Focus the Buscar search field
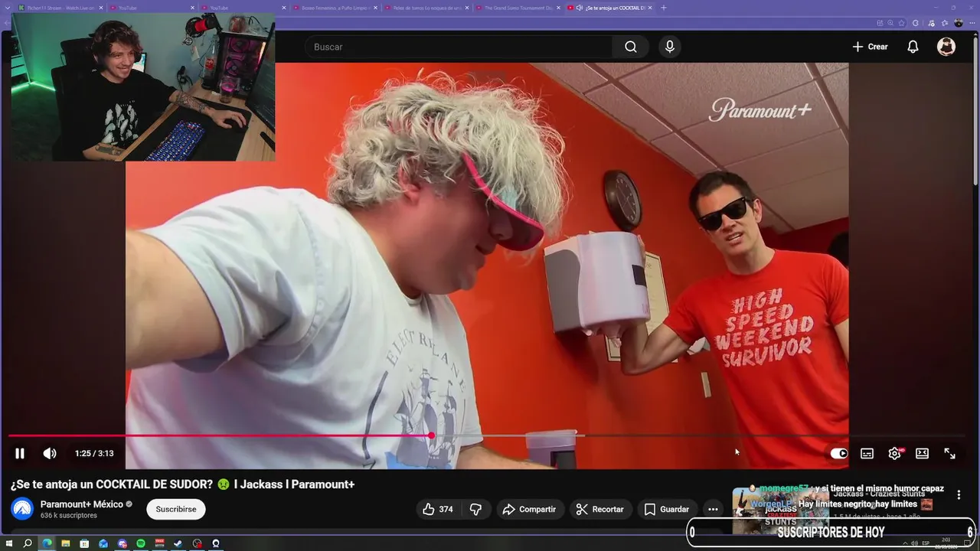The width and height of the screenshot is (980, 551). pos(459,47)
